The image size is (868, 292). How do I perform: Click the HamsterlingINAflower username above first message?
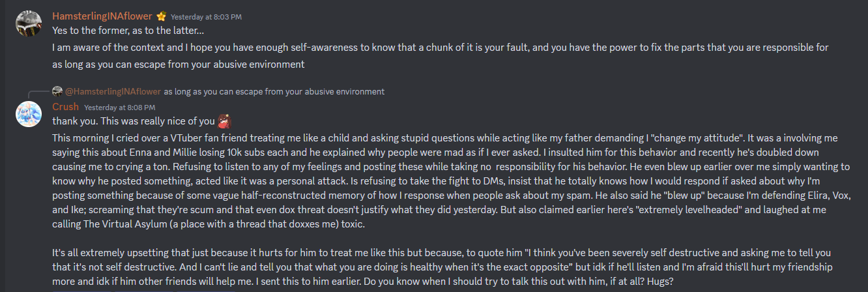coord(102,16)
